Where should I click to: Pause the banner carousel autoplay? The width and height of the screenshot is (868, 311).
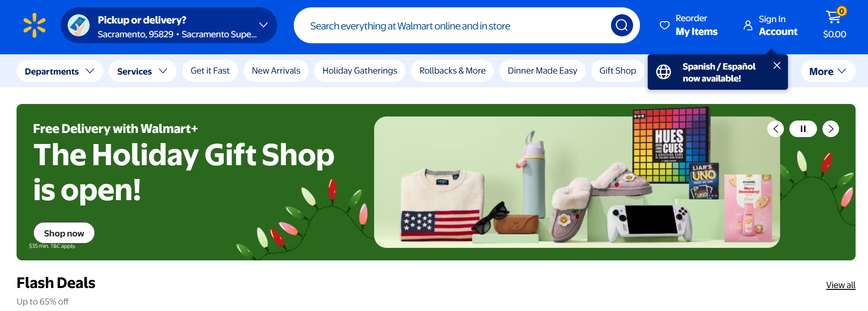[x=803, y=129]
